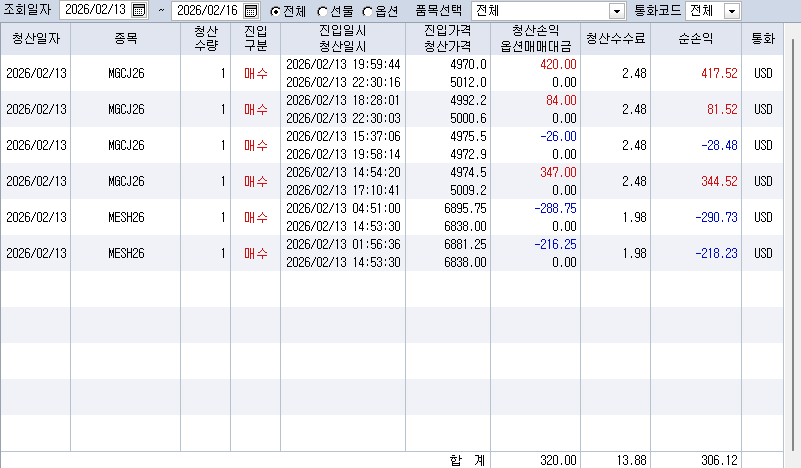This screenshot has height=468, width=801.
Task: Select the net profit value 417.52
Action: [x=719, y=74]
